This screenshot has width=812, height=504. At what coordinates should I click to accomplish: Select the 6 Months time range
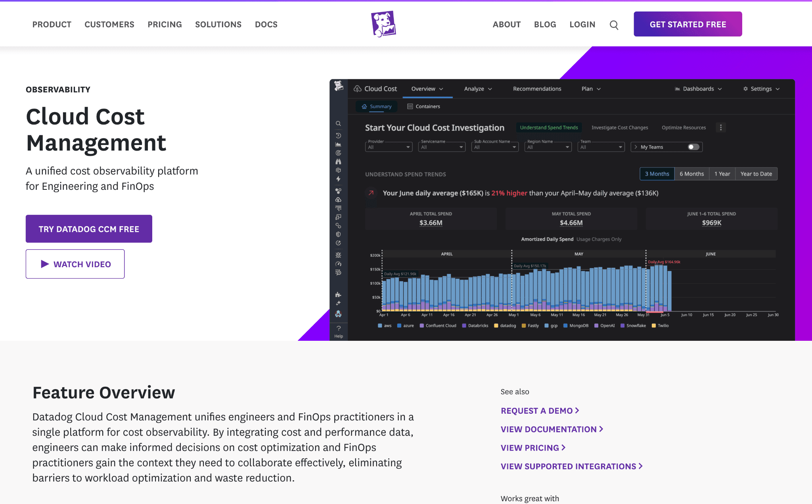(x=691, y=174)
